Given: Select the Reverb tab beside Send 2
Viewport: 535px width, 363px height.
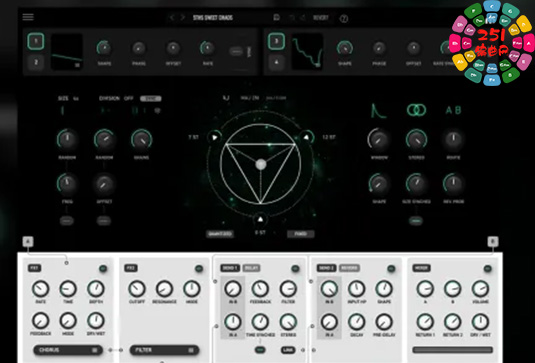Looking at the screenshot, I should (x=349, y=268).
